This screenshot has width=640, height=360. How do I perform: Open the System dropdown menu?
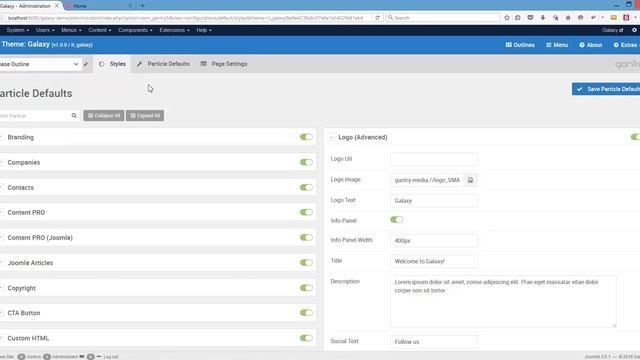pos(18,30)
